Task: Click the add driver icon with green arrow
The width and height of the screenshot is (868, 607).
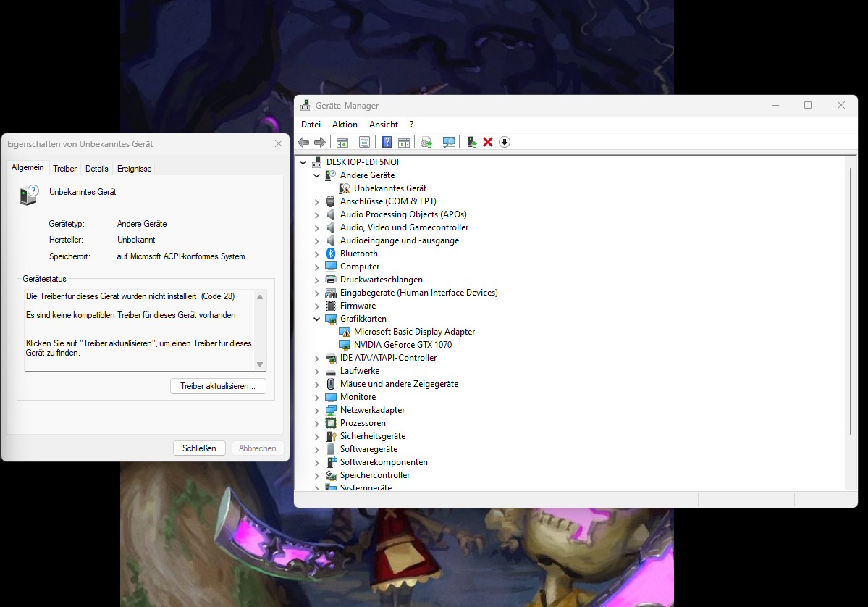Action: (471, 143)
